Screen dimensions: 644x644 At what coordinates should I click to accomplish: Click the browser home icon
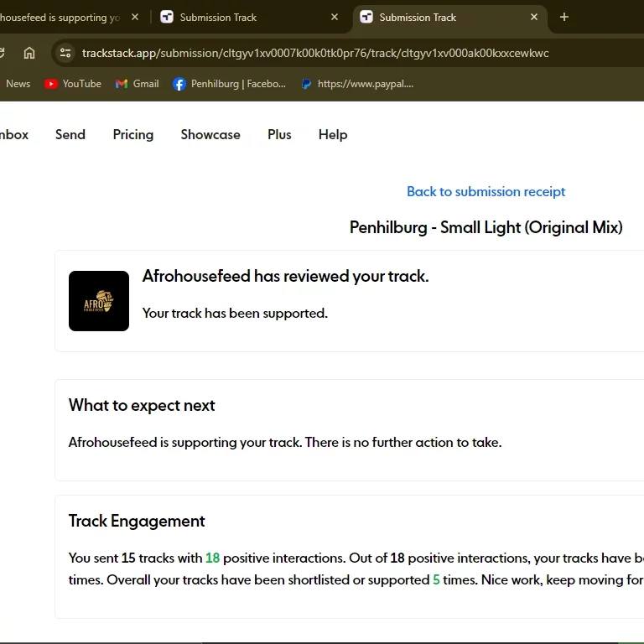[29, 53]
